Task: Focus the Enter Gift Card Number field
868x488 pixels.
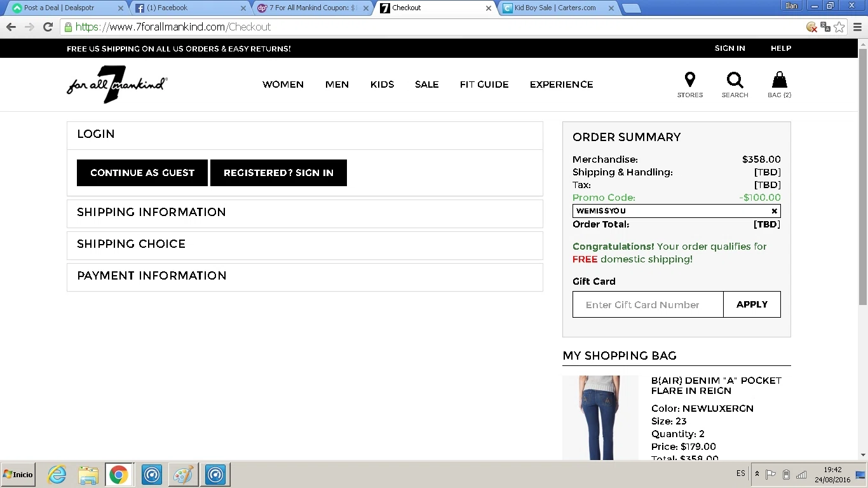Action: [648, 304]
